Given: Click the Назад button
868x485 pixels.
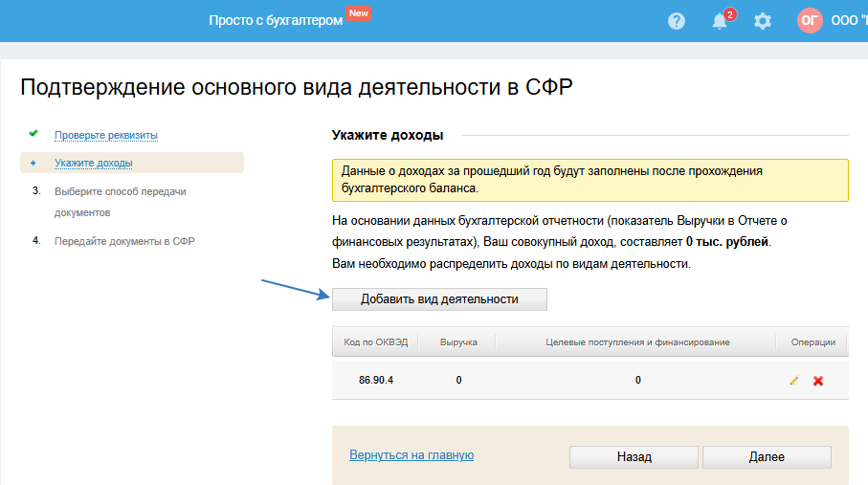Looking at the screenshot, I should point(634,457).
